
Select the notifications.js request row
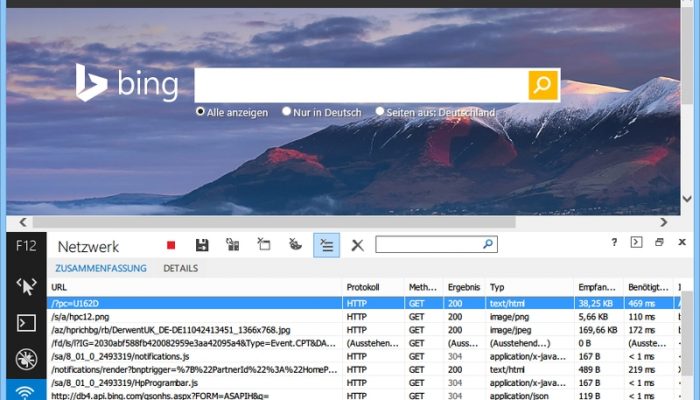[364, 356]
